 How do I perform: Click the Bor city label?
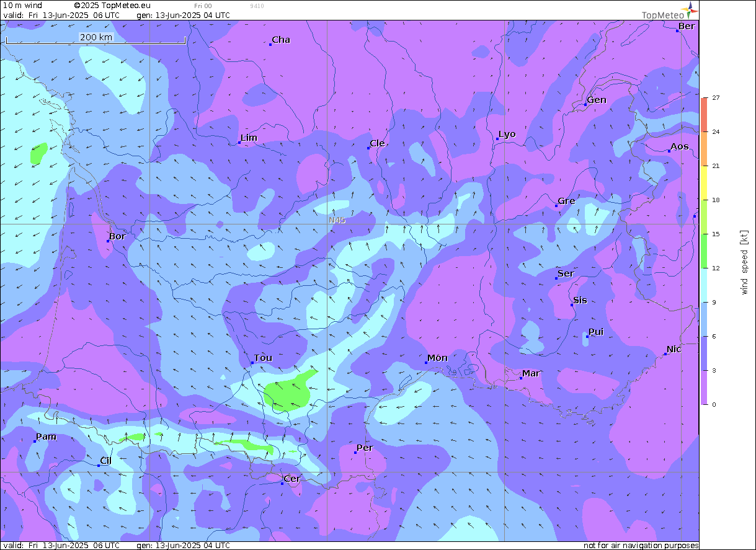(x=117, y=236)
